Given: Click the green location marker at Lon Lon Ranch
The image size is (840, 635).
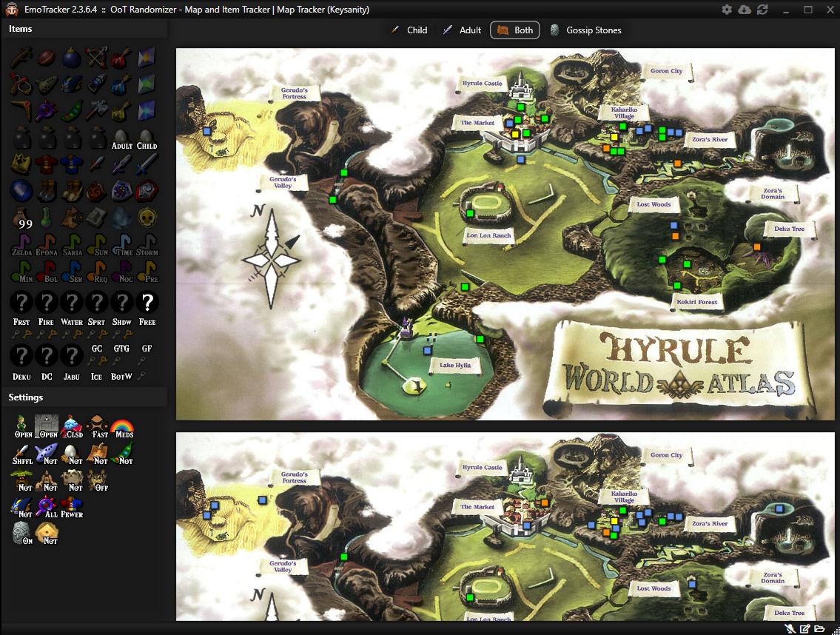Looking at the screenshot, I should click(x=470, y=214).
